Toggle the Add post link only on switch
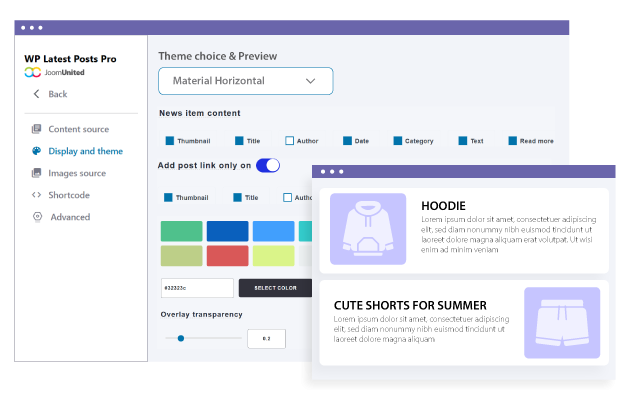The height and width of the screenshot is (400, 630). (268, 165)
